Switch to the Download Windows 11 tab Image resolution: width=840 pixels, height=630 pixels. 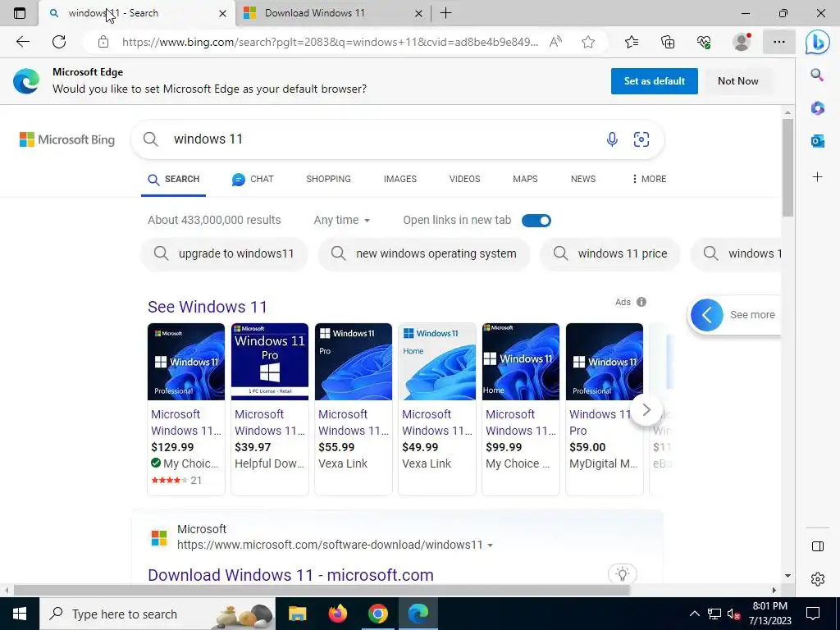[332, 13]
